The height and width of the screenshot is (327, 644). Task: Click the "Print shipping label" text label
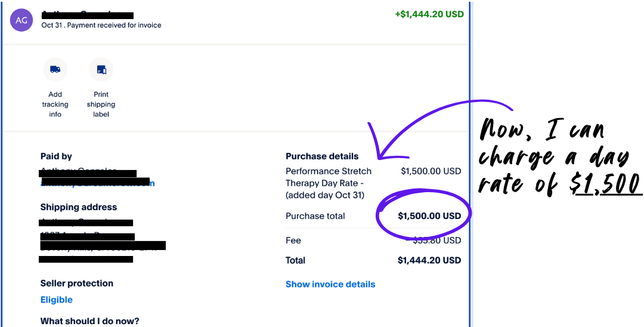click(x=101, y=104)
